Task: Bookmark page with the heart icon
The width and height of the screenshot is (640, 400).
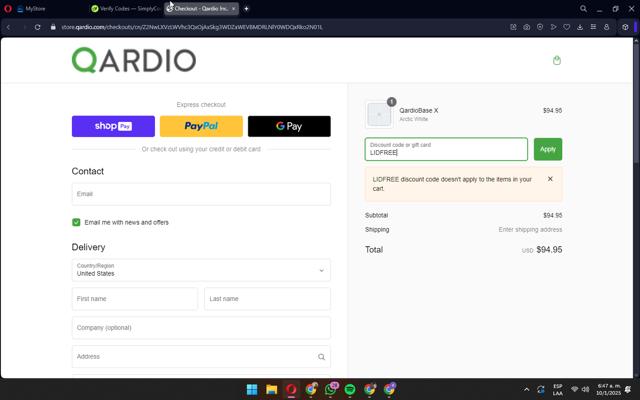Action: (567, 27)
